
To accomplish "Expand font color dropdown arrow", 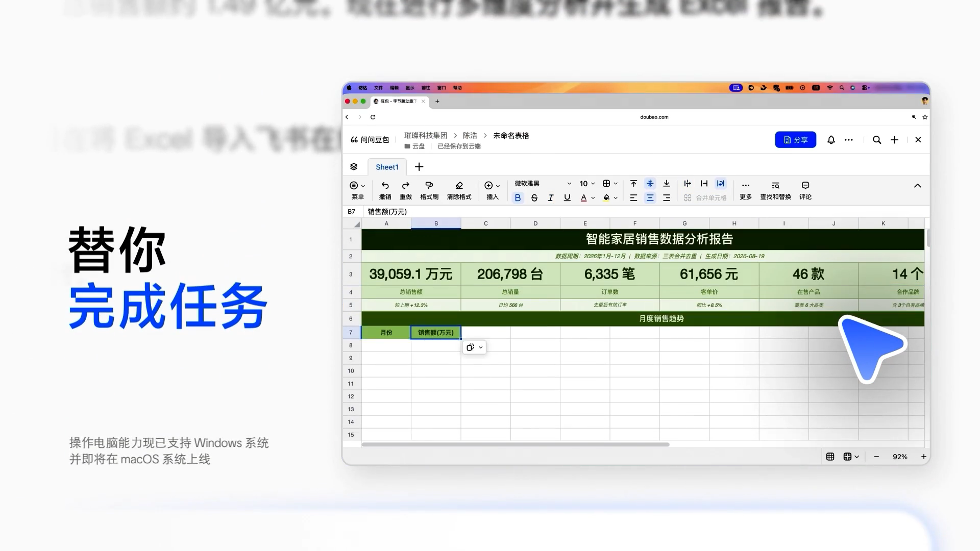I will [593, 198].
